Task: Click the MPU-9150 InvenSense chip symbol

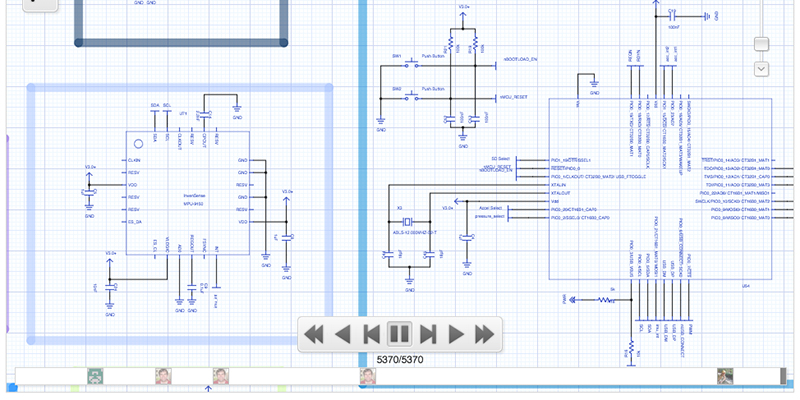Action: click(x=187, y=192)
